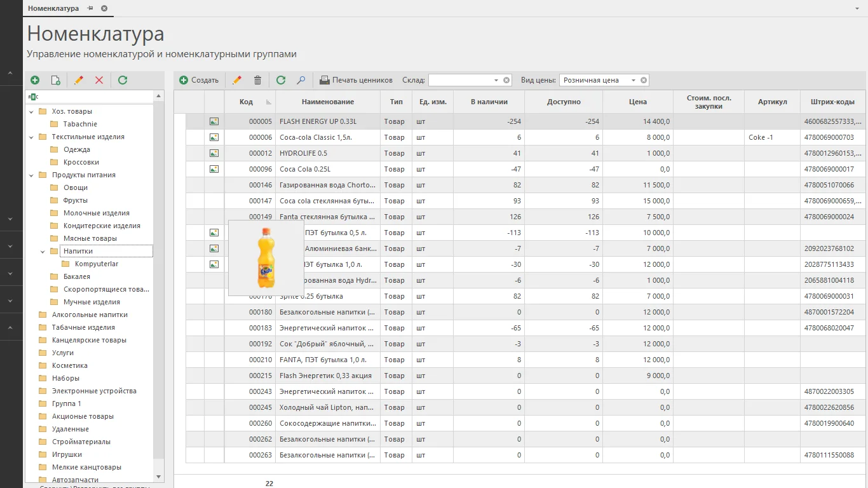This screenshot has height=488, width=868.
Task: Click Печать ценников button
Action: (x=356, y=80)
